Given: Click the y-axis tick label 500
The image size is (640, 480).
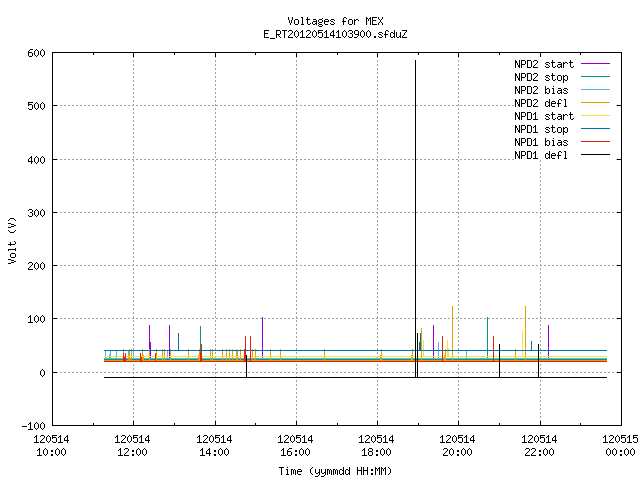Looking at the screenshot, I should (x=36, y=106).
